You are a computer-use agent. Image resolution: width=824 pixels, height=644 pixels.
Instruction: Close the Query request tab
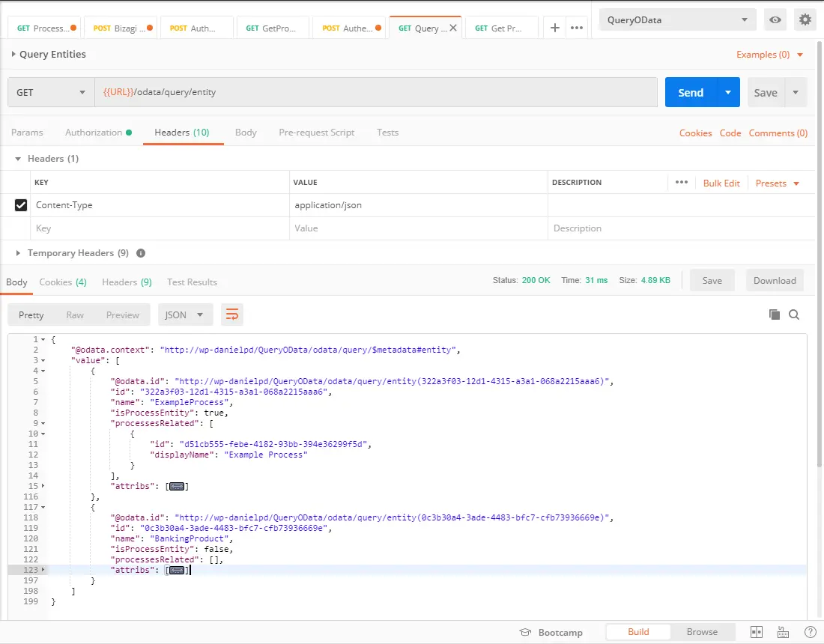point(453,28)
